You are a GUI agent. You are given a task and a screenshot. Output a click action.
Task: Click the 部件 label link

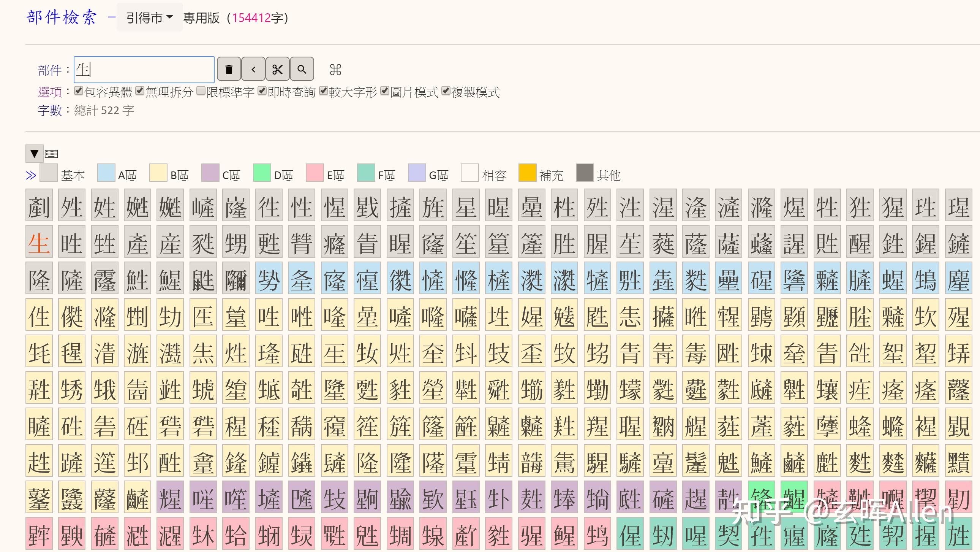pos(50,70)
